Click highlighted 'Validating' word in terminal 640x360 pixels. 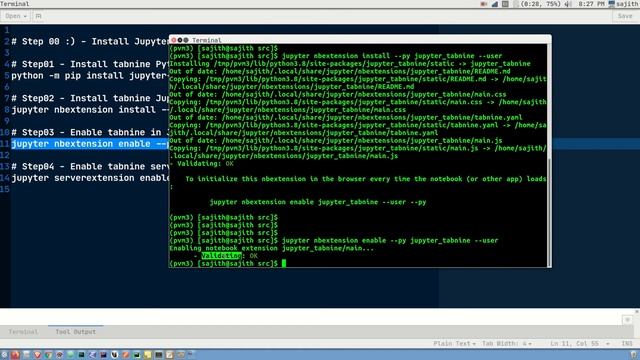[x=221, y=256]
